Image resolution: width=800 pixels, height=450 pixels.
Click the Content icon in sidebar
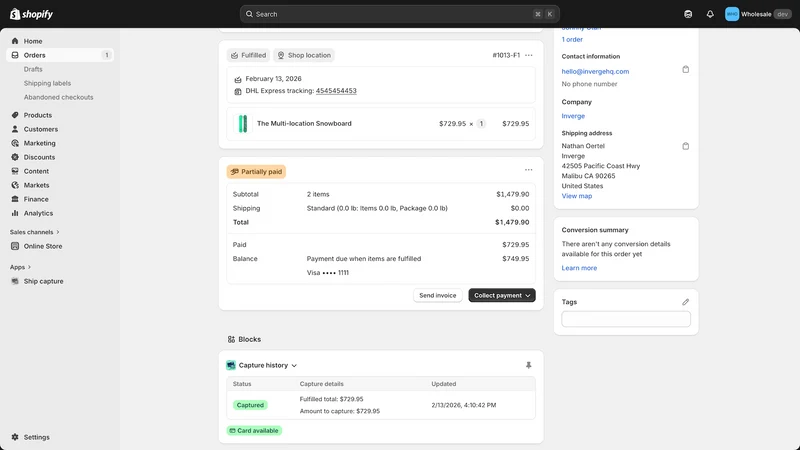15,171
